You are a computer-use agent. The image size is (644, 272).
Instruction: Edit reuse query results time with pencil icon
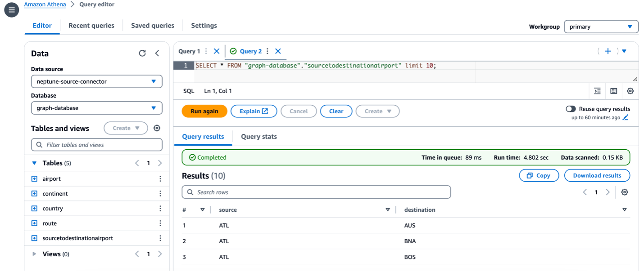click(x=625, y=117)
